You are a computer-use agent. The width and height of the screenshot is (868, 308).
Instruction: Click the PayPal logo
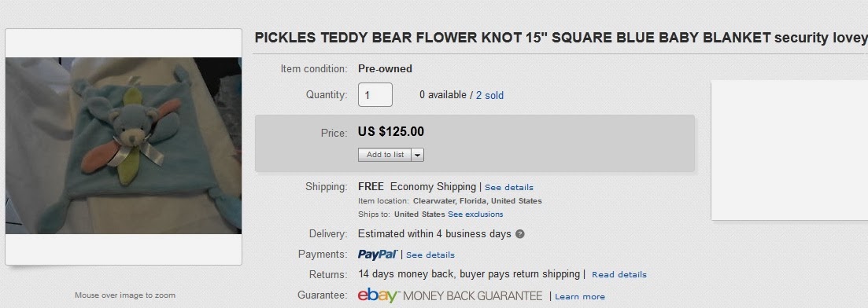point(378,255)
